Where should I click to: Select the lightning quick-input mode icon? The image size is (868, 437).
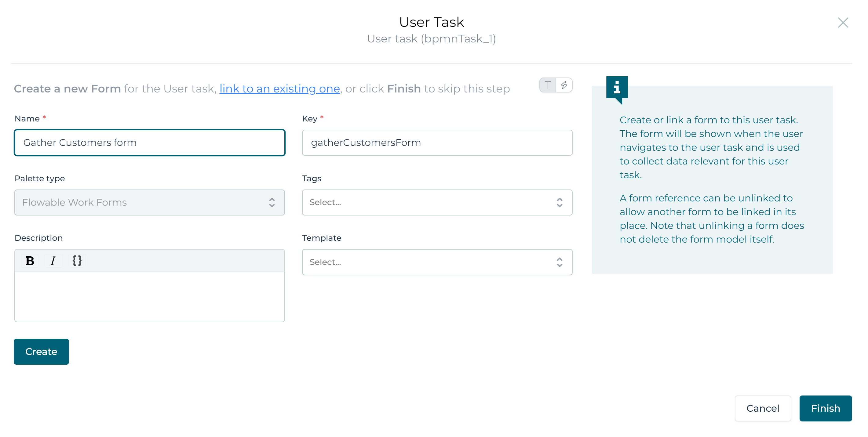point(564,85)
